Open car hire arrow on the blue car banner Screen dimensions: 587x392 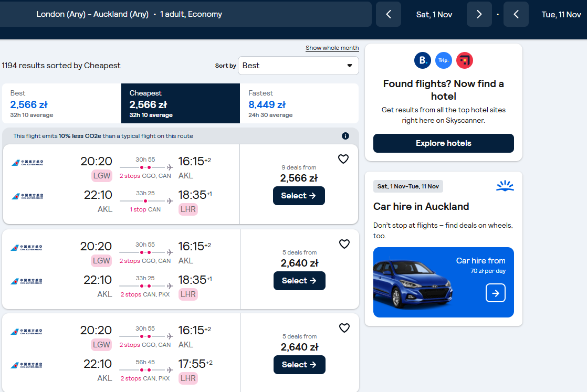[x=495, y=293]
